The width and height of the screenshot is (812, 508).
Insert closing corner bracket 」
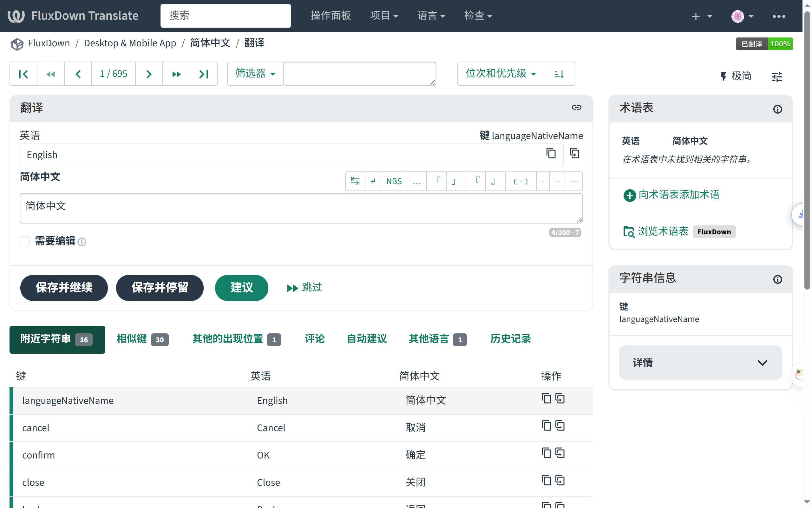point(456,181)
